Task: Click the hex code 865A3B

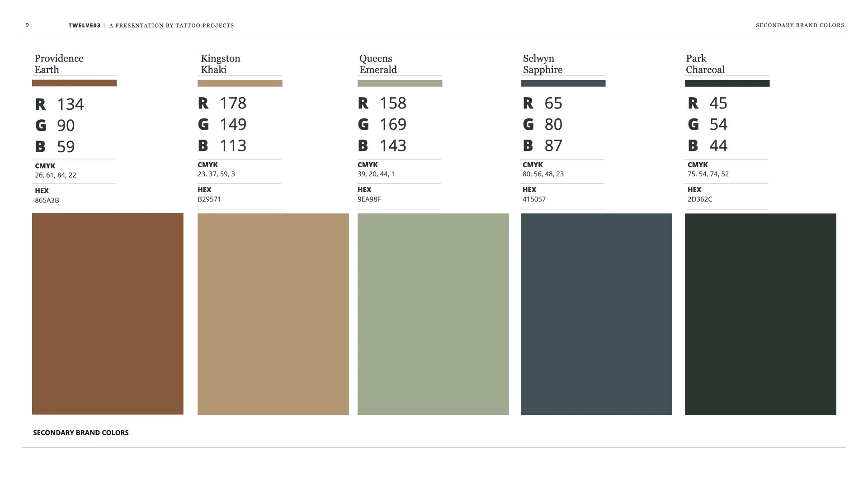Action: [x=47, y=200]
